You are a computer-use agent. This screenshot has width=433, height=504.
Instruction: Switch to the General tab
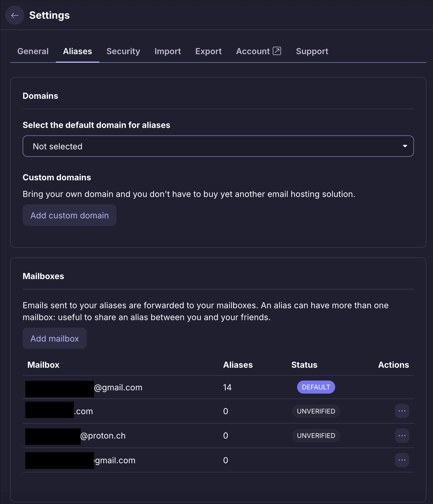[x=33, y=51]
